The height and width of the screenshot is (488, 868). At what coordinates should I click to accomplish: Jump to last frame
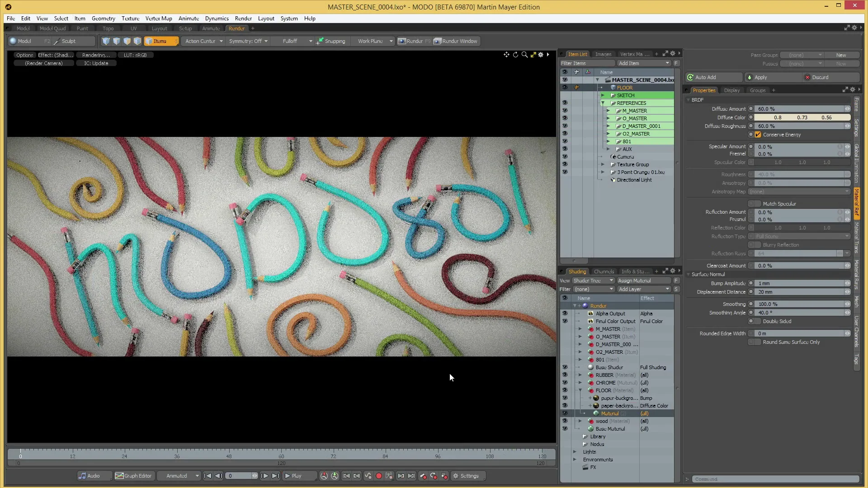275,476
